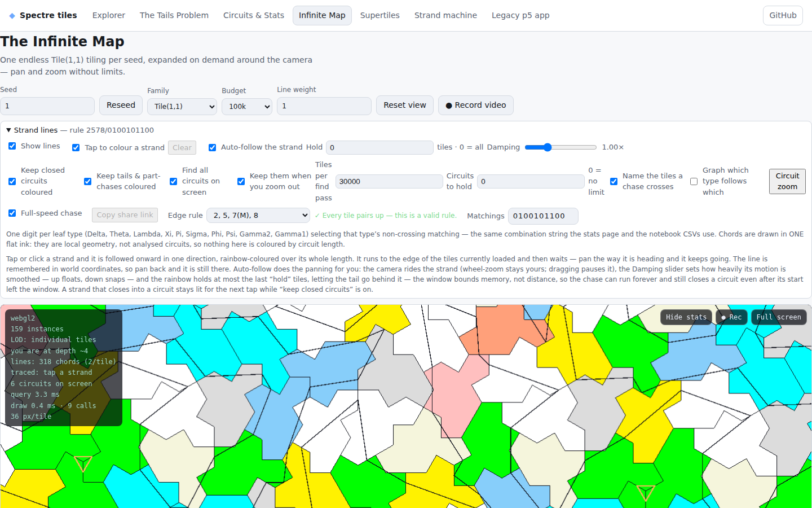Screen dimensions: 812x508
Task: Open the Budget dropdown set to 100k
Action: coord(247,106)
